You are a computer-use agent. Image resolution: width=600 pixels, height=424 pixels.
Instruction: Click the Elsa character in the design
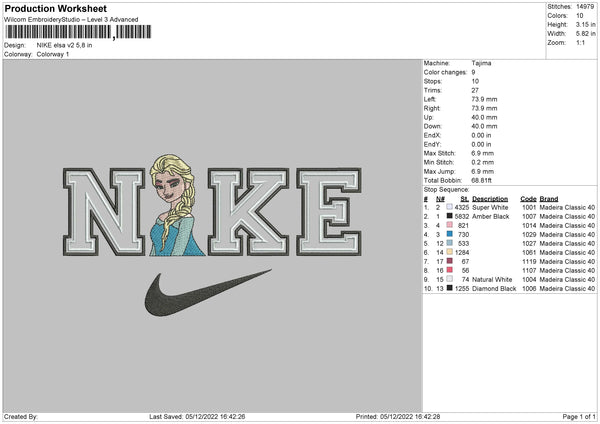176,205
